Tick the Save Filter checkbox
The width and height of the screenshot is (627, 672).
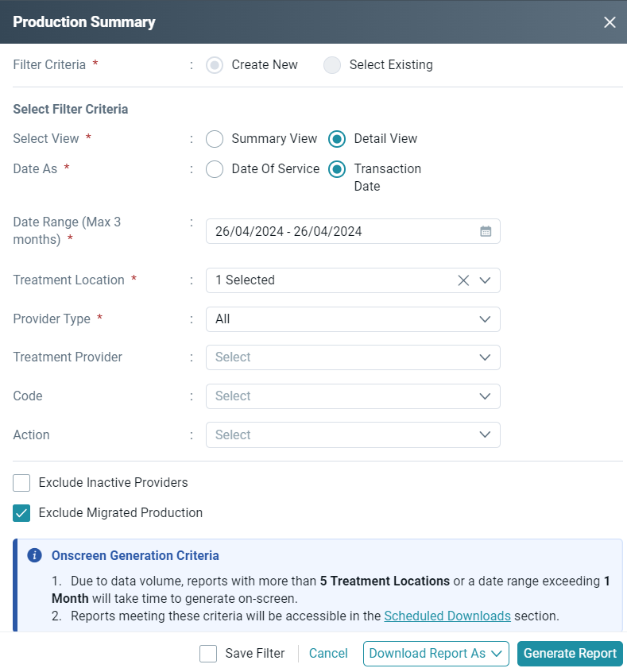208,654
